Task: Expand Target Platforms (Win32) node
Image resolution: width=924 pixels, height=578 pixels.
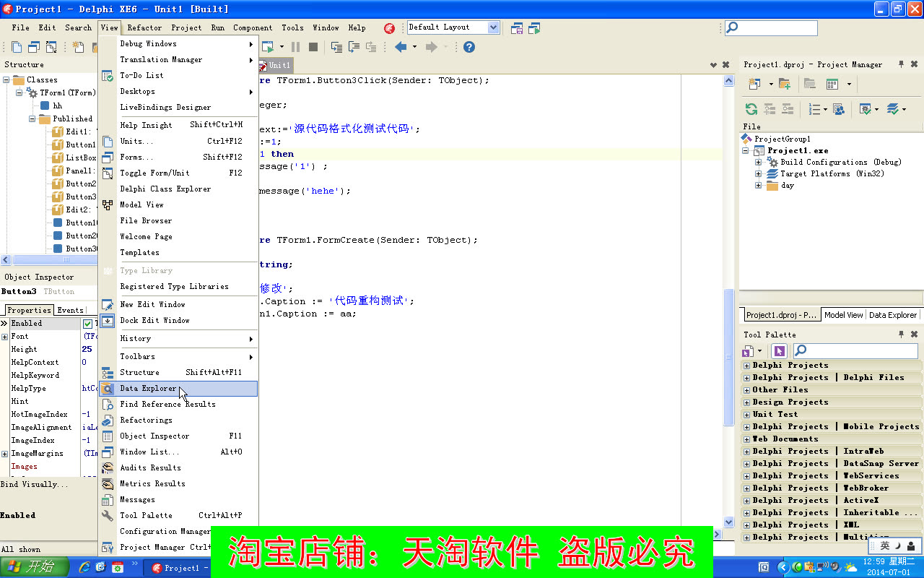Action: pos(759,174)
